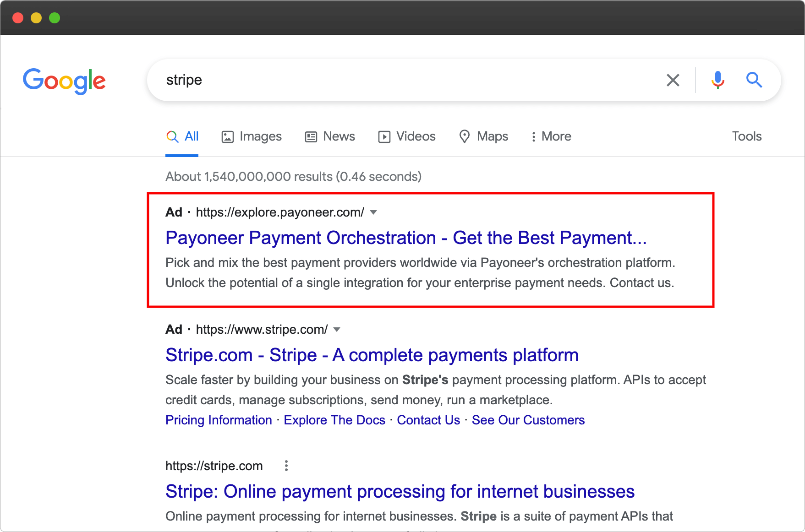The image size is (805, 532).
Task: Click the 'About 1,540,000,000 results' text
Action: click(293, 177)
